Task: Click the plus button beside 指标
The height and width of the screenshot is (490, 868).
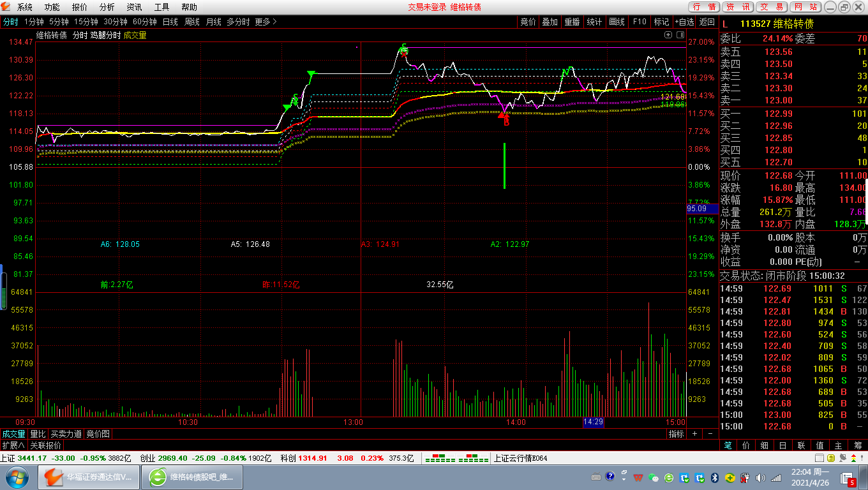Action: 694,434
